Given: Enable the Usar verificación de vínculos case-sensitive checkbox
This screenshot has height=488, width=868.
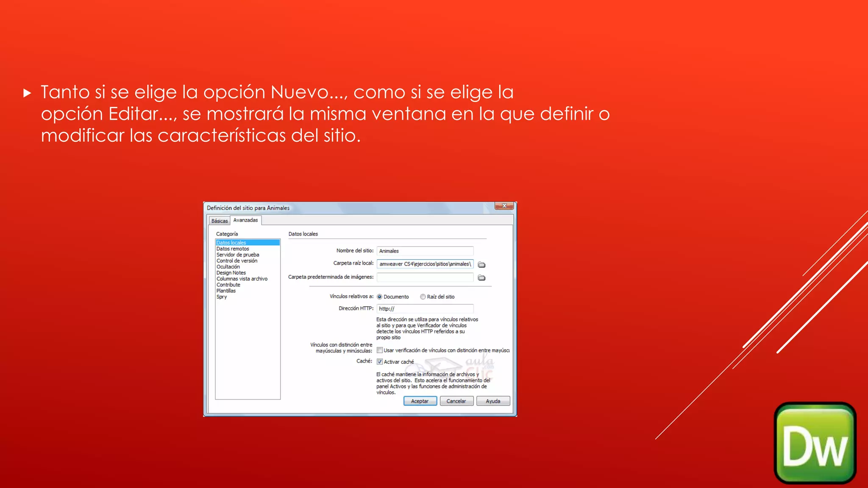Looking at the screenshot, I should click(380, 350).
